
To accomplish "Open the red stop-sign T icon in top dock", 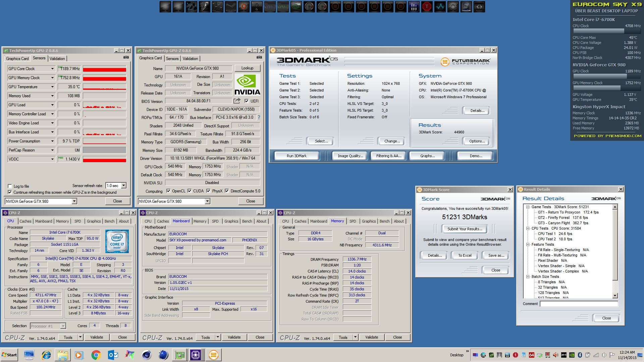I will pos(427,7).
